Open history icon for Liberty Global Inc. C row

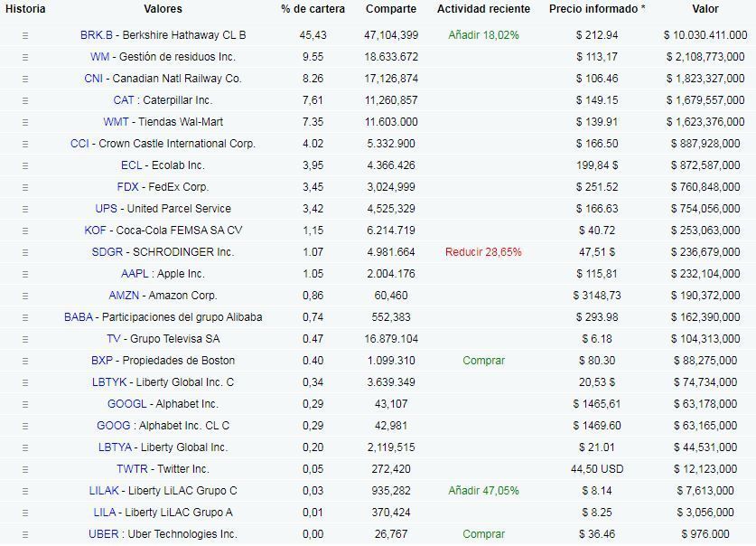coord(25,383)
